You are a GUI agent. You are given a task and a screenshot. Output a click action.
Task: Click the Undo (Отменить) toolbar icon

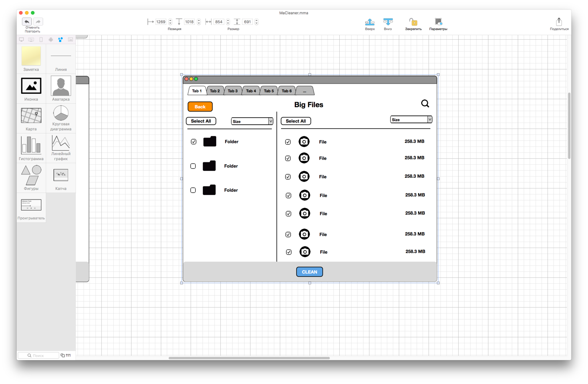click(x=27, y=21)
